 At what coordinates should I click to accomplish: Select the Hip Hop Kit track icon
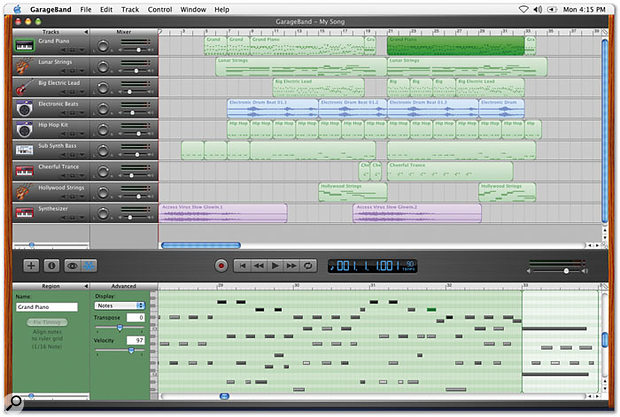tap(24, 129)
